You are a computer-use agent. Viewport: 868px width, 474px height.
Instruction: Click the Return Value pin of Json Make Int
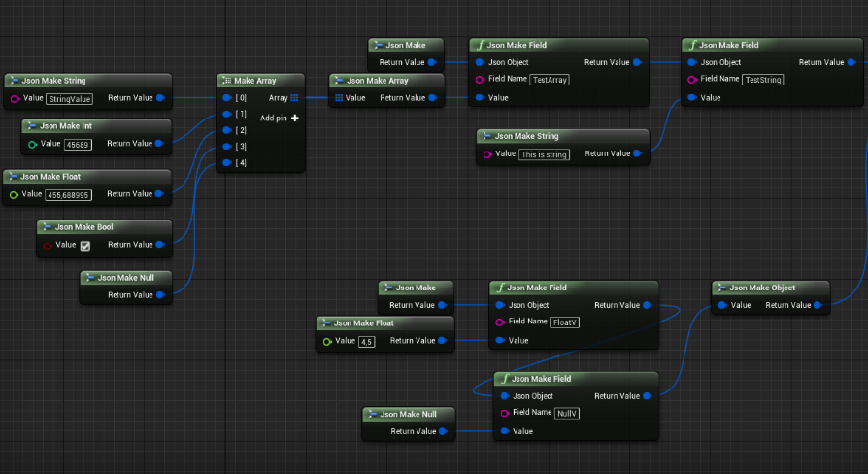tap(161, 144)
